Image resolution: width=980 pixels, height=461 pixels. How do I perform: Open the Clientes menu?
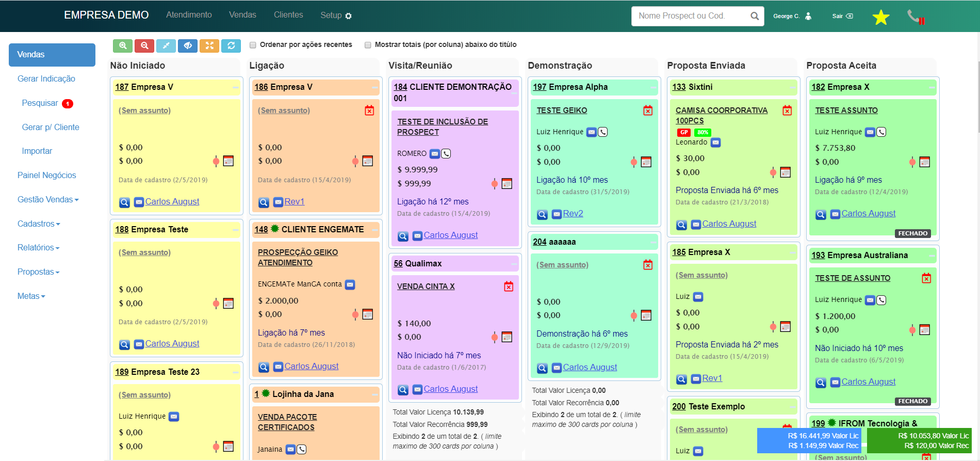pos(288,15)
